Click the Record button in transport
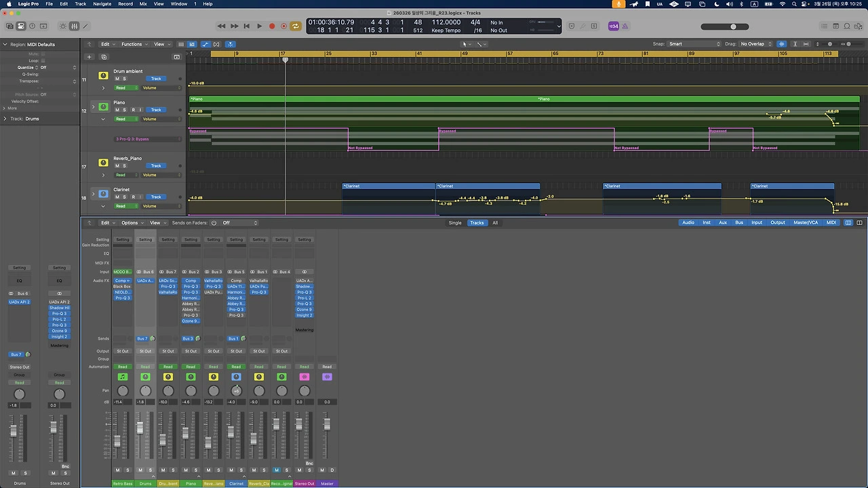 tap(272, 26)
